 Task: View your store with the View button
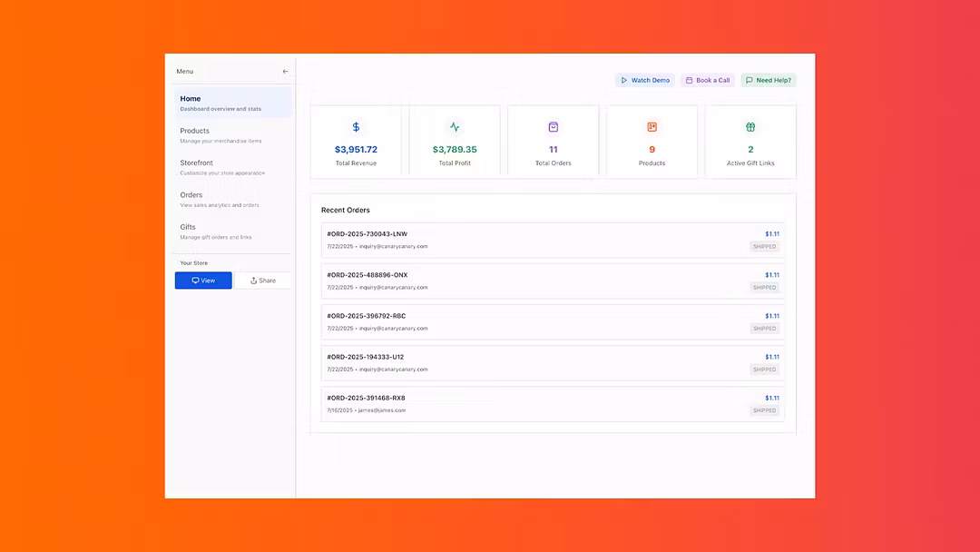(x=203, y=281)
